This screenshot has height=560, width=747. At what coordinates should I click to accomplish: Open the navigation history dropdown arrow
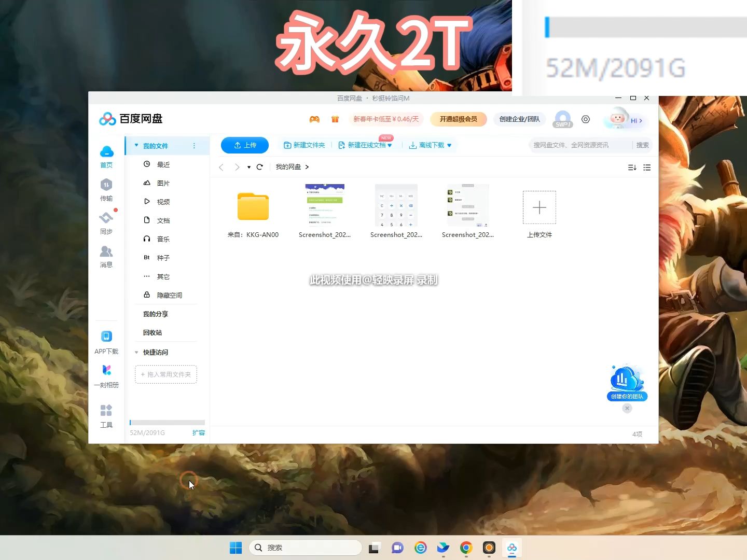tap(249, 167)
